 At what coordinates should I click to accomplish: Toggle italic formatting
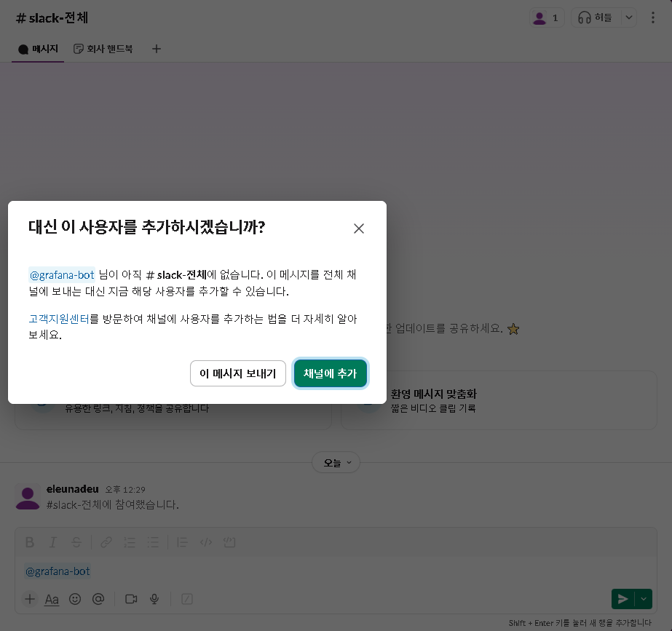point(53,542)
